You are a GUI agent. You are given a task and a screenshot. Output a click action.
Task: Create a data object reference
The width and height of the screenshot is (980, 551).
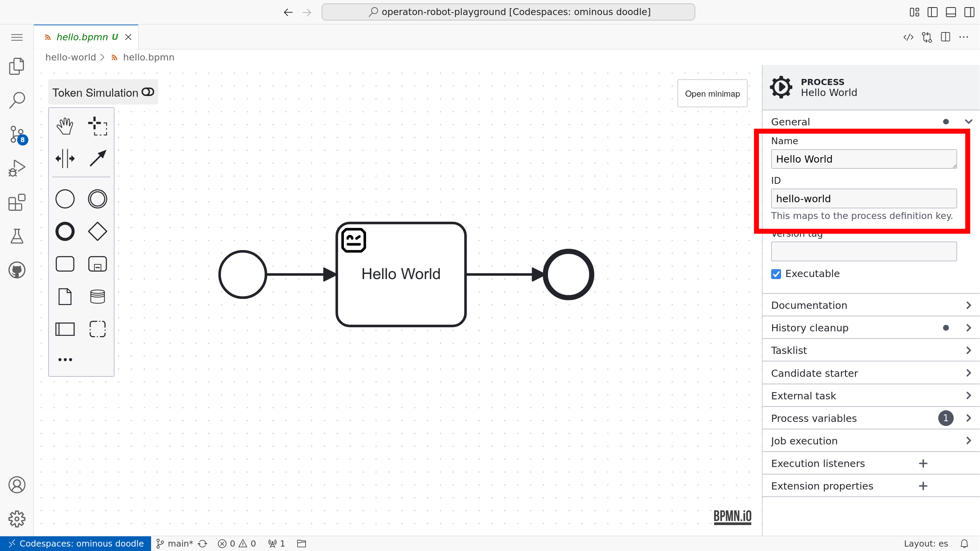pyautogui.click(x=65, y=297)
